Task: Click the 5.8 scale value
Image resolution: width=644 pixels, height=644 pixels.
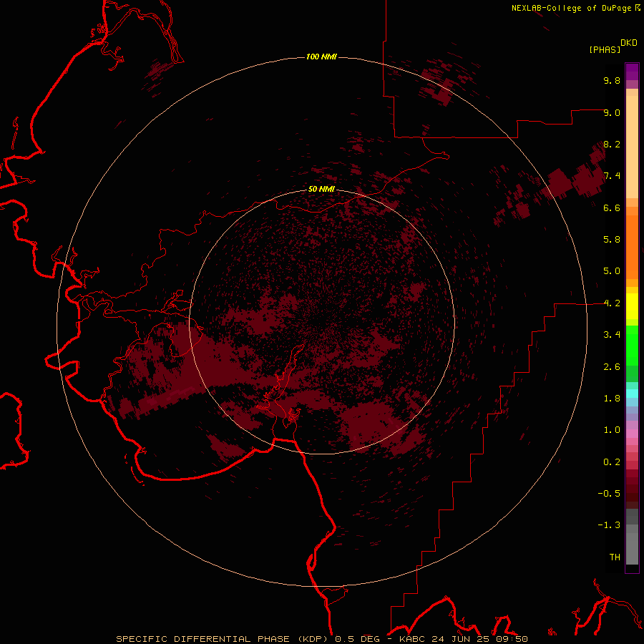Action: [612, 240]
